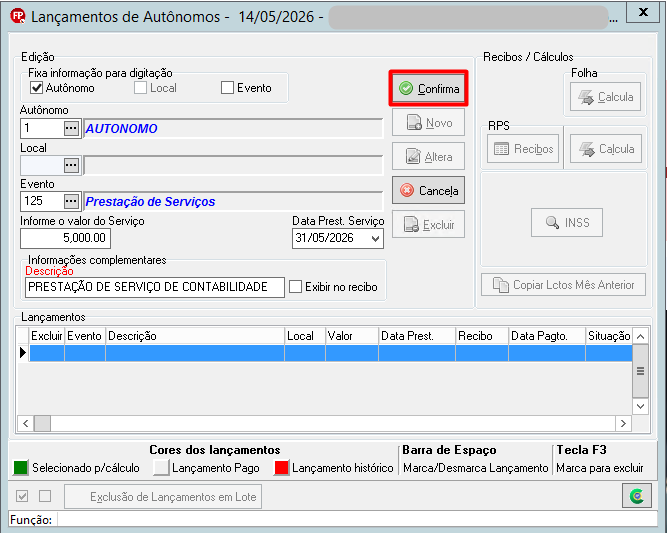
Task: Click the unchecked box beside batch exclusion
Action: click(x=45, y=496)
